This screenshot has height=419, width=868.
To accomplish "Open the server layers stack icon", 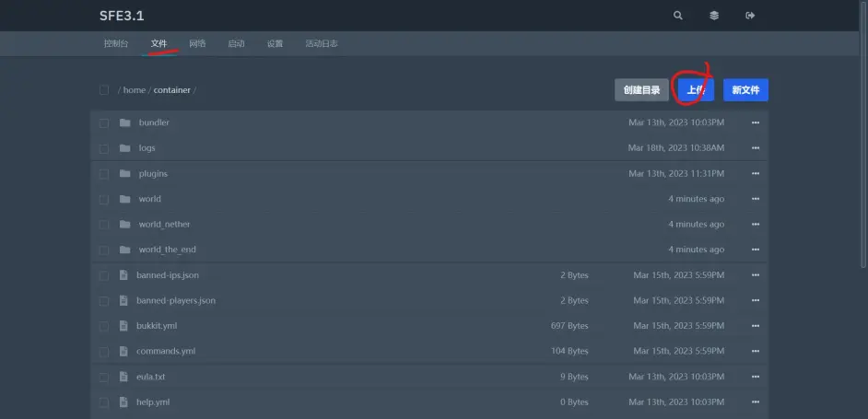I will [714, 16].
